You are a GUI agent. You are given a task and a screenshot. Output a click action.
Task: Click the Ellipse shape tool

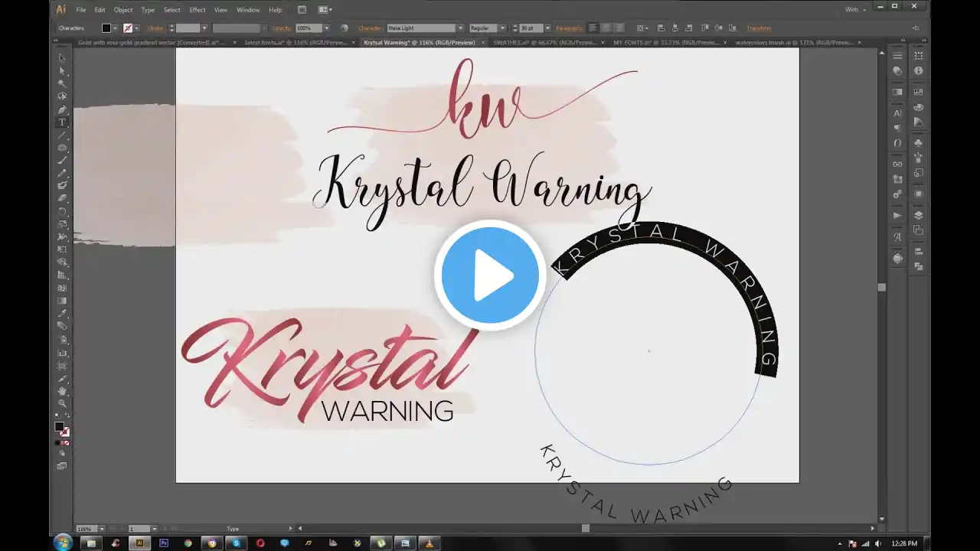tap(62, 148)
